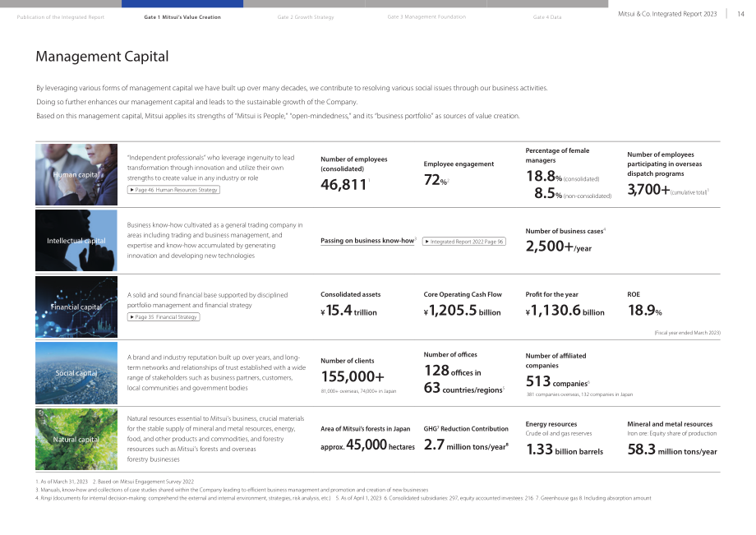Switch to Gate 2 Growth Strategy tab

(x=306, y=17)
